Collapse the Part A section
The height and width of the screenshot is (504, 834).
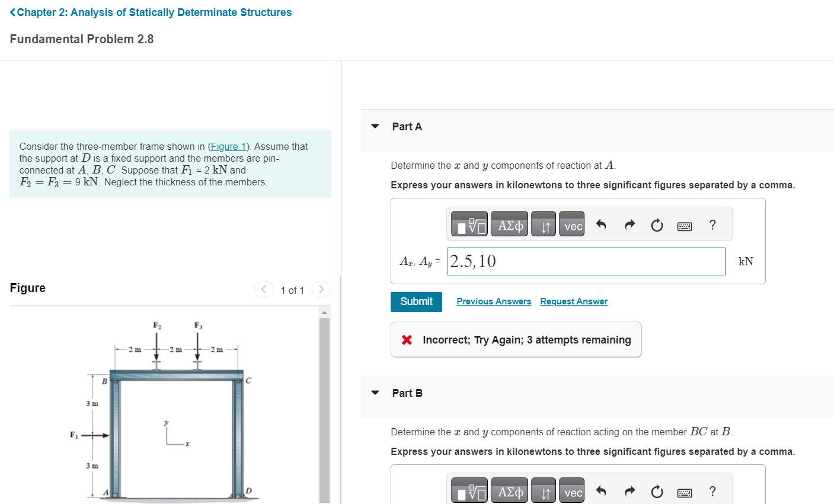point(375,126)
